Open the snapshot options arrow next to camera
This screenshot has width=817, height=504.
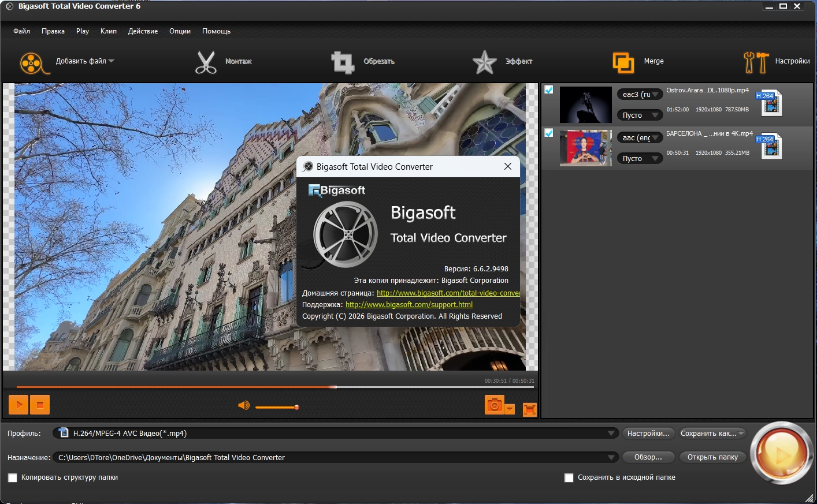510,409
